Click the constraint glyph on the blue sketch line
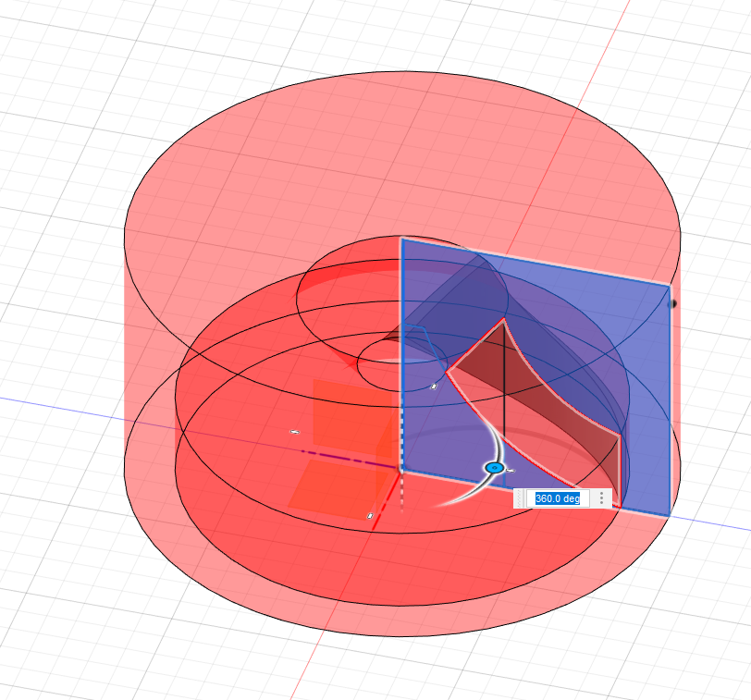This screenshot has height=700, width=751. [434, 386]
